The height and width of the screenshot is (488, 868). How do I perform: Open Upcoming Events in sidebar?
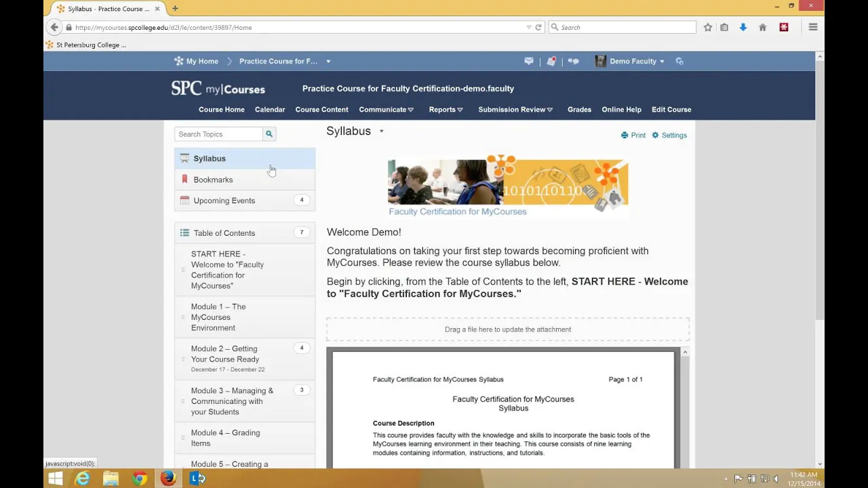point(245,201)
